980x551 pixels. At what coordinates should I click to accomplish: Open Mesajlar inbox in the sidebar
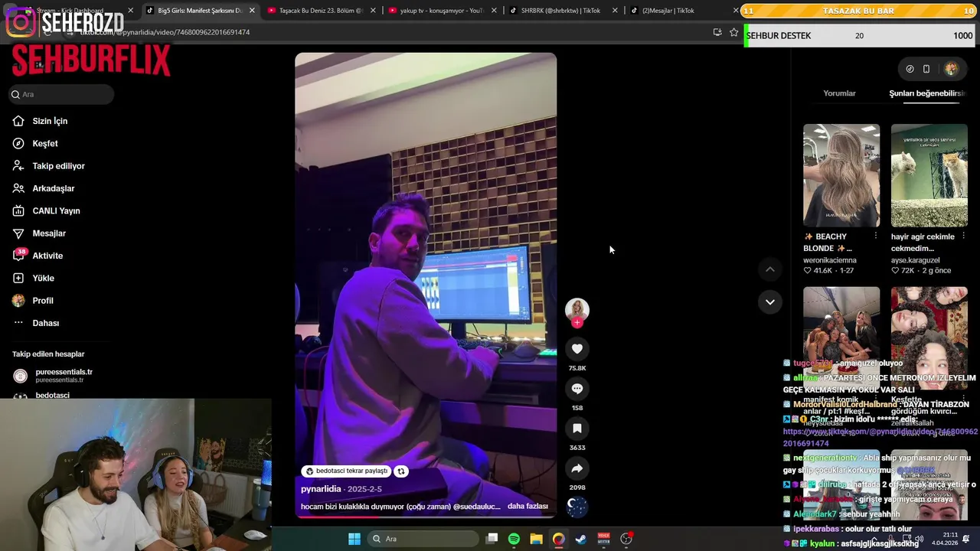[49, 233]
